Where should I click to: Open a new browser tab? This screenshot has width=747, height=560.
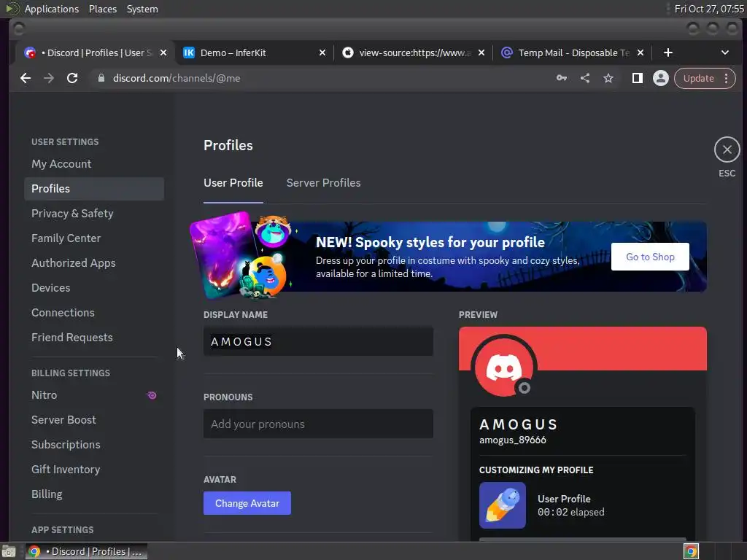click(x=668, y=52)
